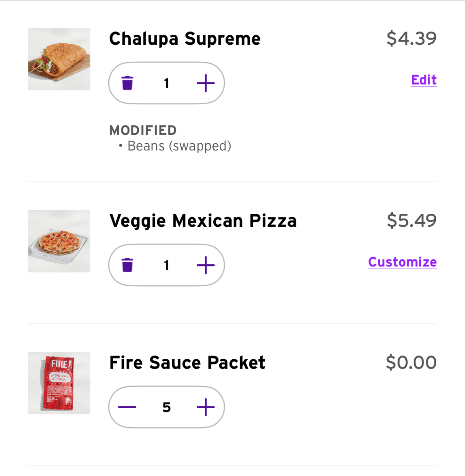Delete Veggie Mexican Pizza using trash icon
The height and width of the screenshot is (476, 465).
(128, 266)
